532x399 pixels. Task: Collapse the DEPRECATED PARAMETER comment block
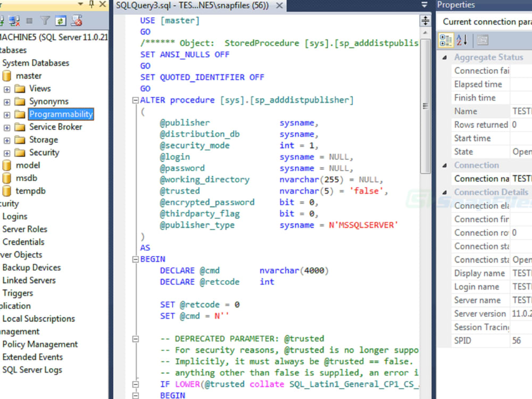(135, 339)
